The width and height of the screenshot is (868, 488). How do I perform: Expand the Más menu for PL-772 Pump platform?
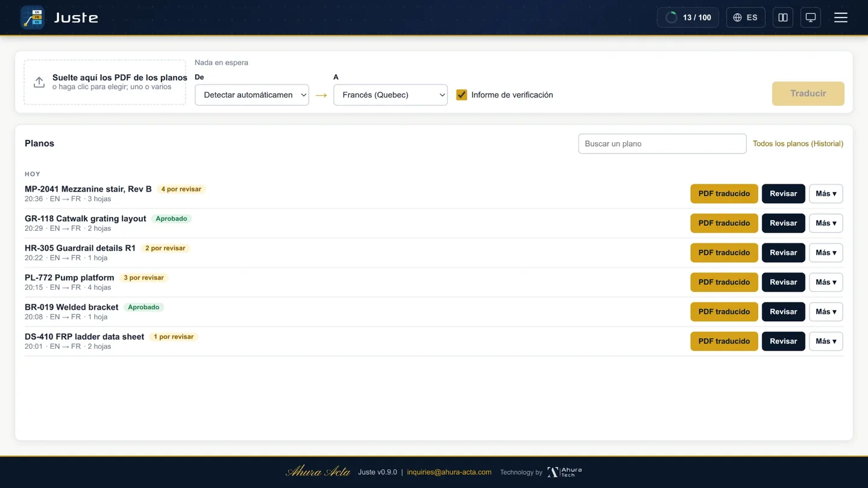(x=826, y=282)
